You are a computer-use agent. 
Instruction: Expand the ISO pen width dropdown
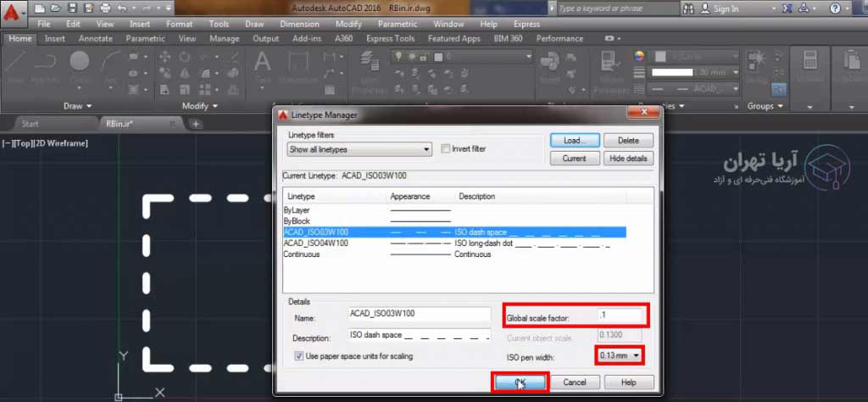point(618,355)
